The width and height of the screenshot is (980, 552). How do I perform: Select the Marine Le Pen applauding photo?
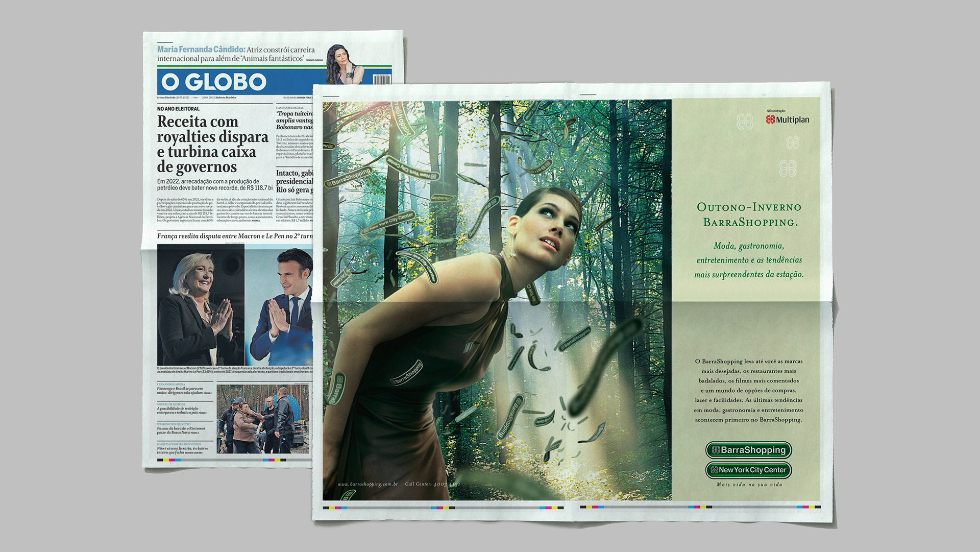201,305
